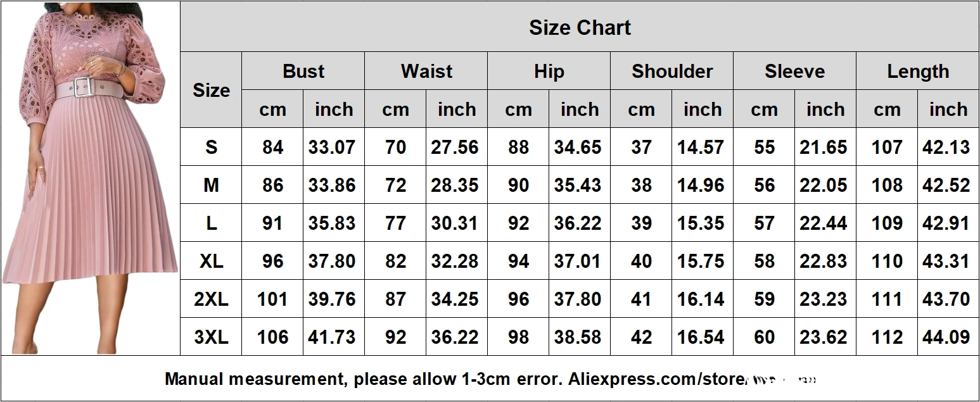Viewport: 980px width, 402px height.
Task: Click sleeve cm value 58 for size XL
Action: (764, 261)
